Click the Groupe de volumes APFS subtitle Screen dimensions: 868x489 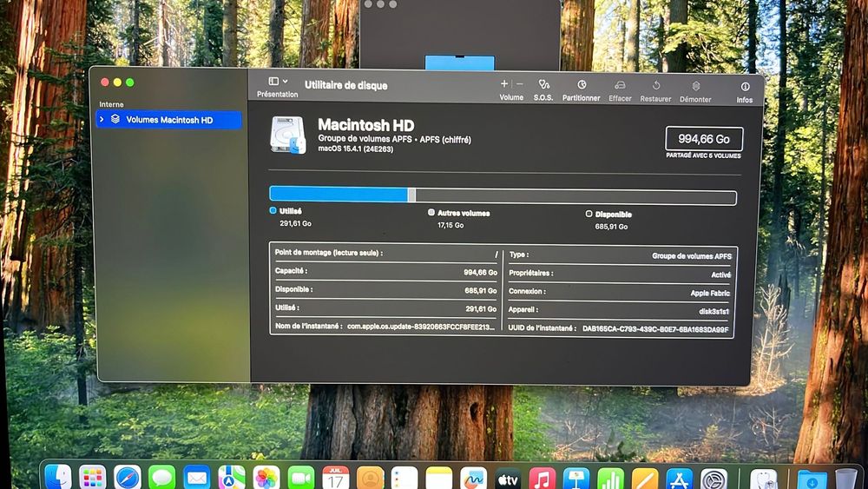click(394, 140)
